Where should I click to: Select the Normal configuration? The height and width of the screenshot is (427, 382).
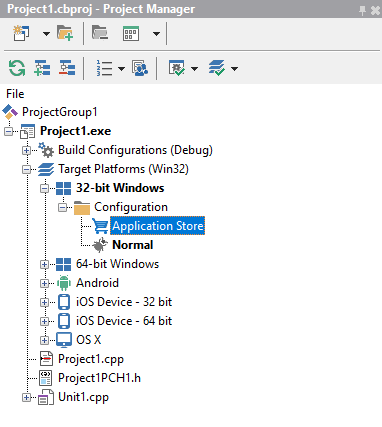pos(133,245)
